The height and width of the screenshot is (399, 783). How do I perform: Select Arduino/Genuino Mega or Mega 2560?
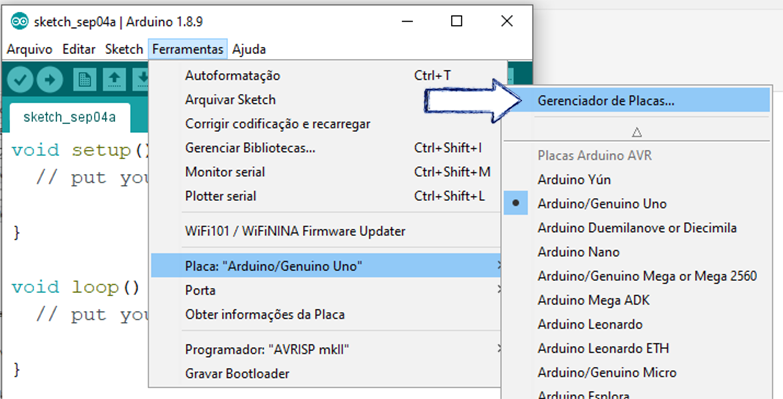point(637,276)
